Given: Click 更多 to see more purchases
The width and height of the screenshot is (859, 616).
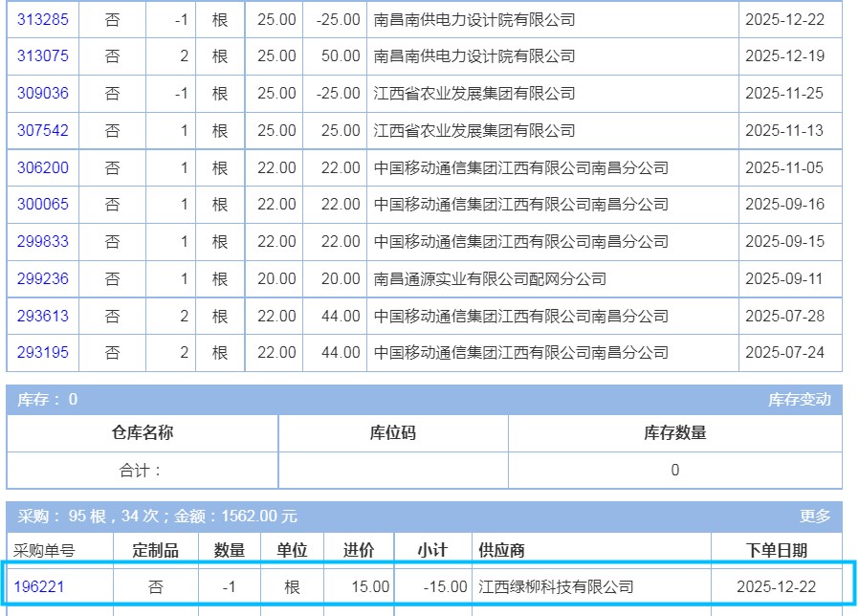Looking at the screenshot, I should coord(815,517).
